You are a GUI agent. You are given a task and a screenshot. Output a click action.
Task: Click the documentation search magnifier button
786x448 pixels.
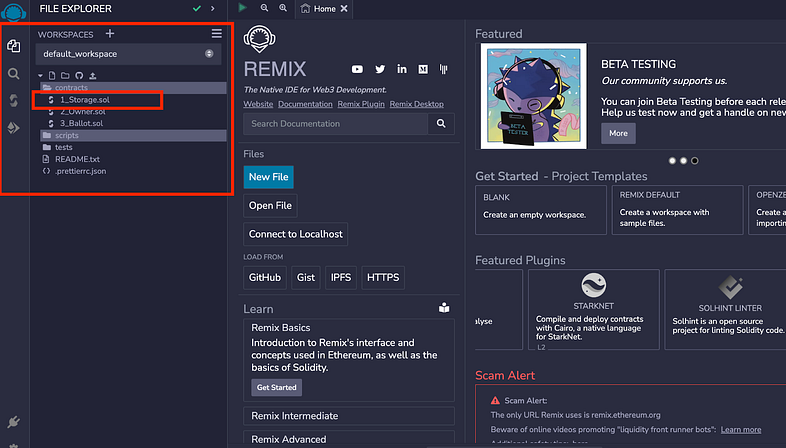point(441,124)
